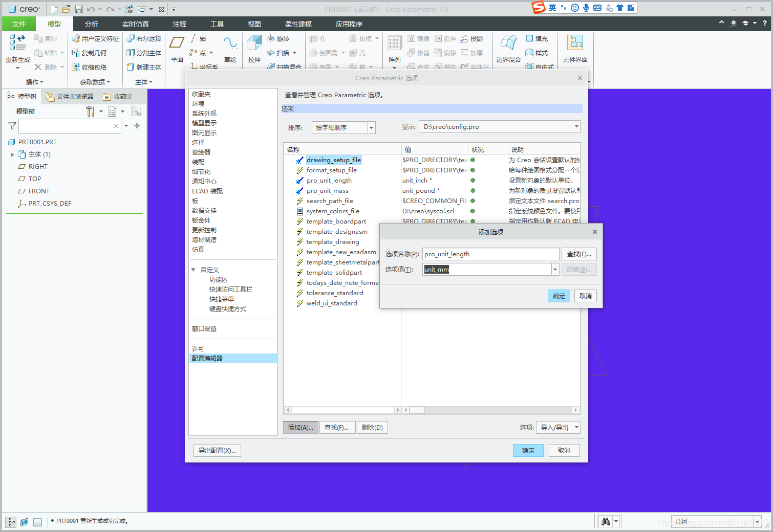Expand the 主体 (1) tree node
773x532 pixels.
(12, 154)
